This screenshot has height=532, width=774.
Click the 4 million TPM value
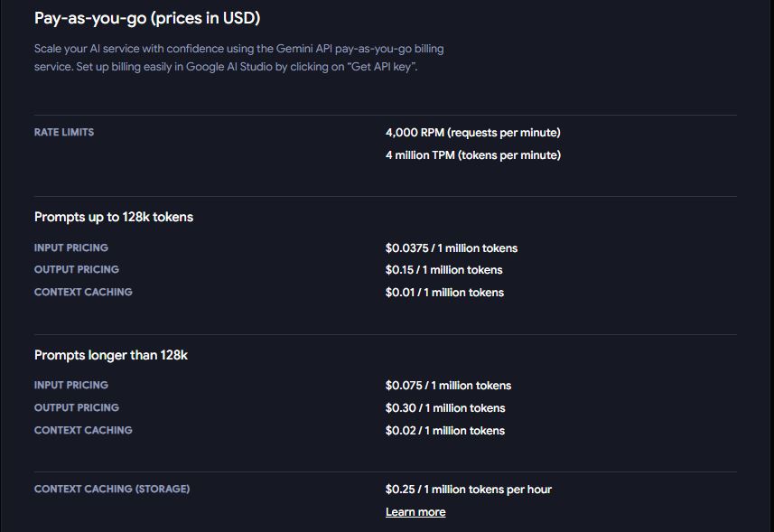click(x=472, y=155)
